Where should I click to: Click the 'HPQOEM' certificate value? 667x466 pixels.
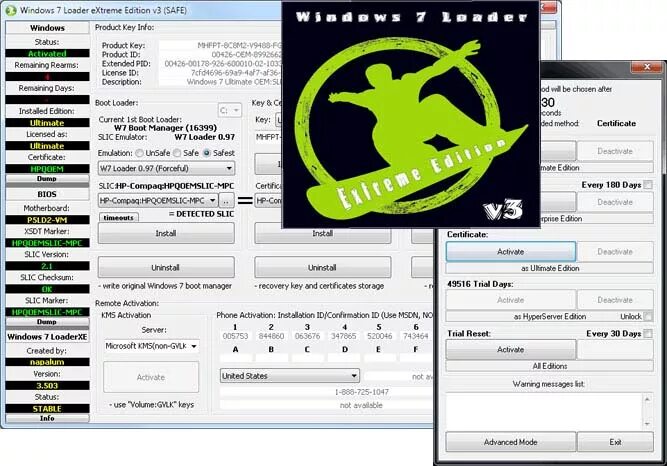point(47,169)
